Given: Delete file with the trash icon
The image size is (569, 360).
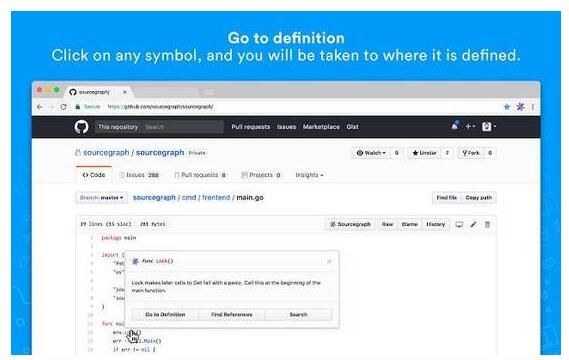Looking at the screenshot, I should pos(487,225).
